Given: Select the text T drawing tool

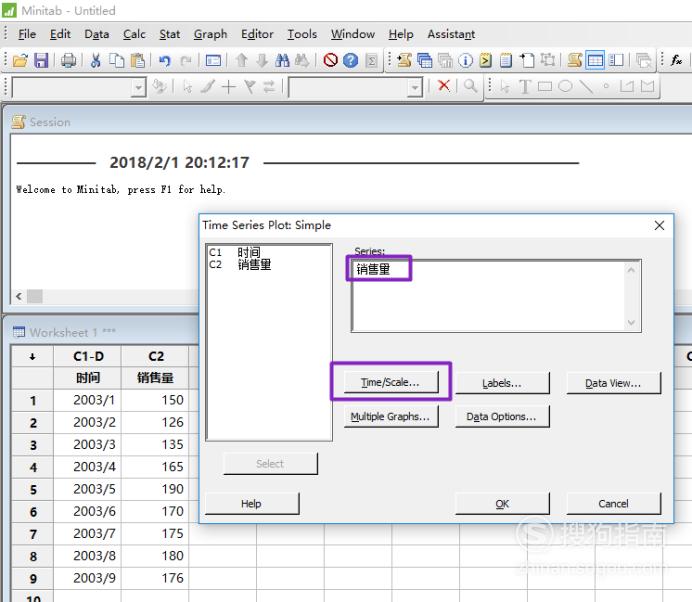Looking at the screenshot, I should [x=525, y=87].
